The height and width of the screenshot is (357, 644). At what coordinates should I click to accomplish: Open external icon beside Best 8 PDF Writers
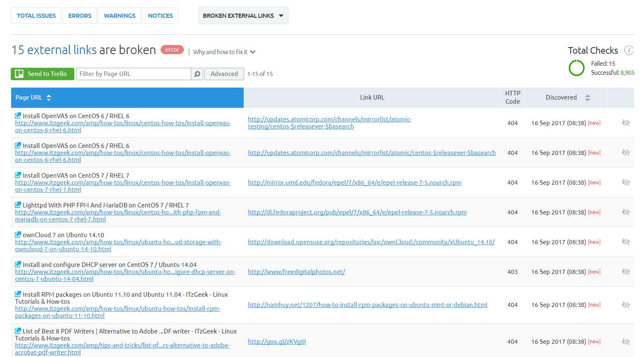18,331
